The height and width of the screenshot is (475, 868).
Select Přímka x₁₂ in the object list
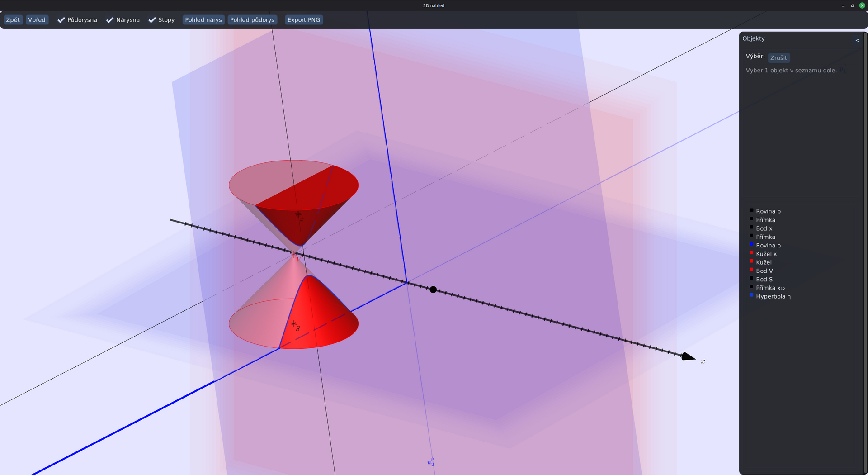(x=770, y=288)
